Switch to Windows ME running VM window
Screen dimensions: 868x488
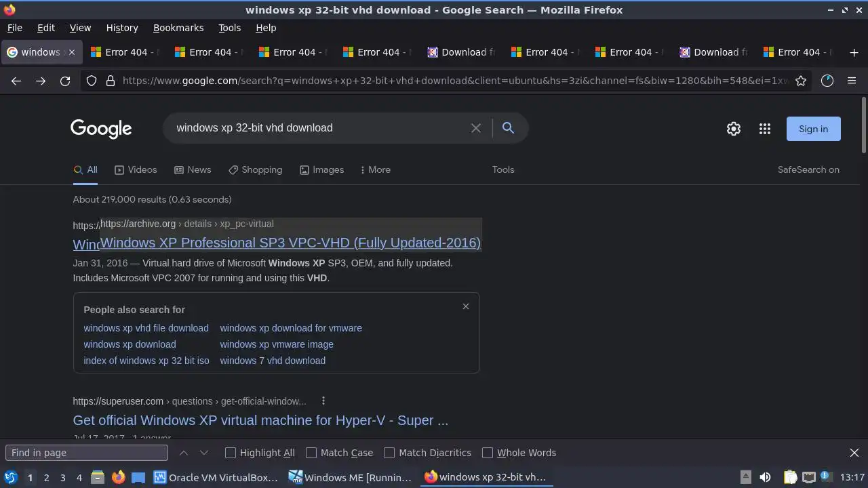point(351,477)
